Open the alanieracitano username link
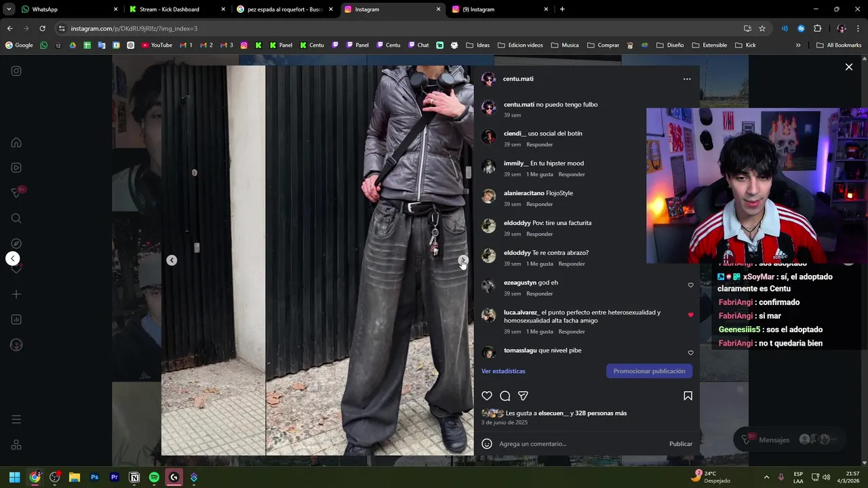The image size is (868, 488). tap(524, 193)
